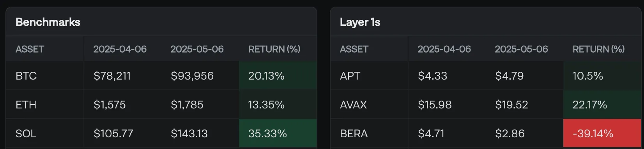The image size is (644, 149).
Task: Select the ETH asset row
Action: pos(161,105)
